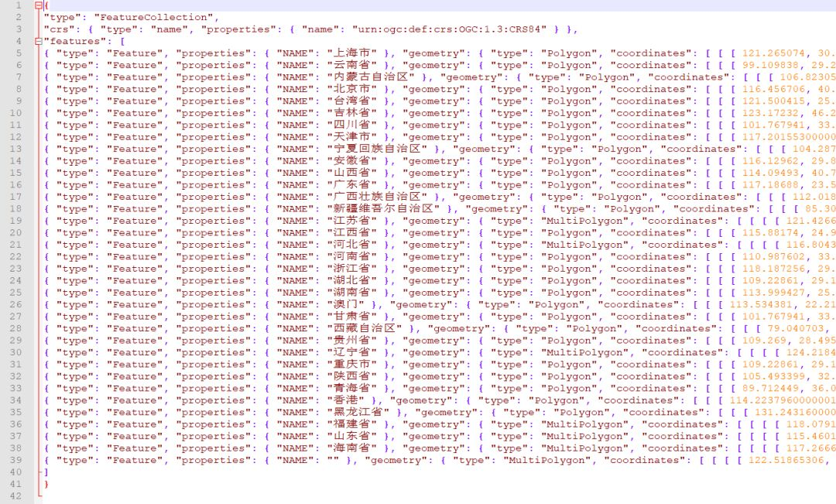
Task: Click the name 香港
Action: tap(345, 400)
